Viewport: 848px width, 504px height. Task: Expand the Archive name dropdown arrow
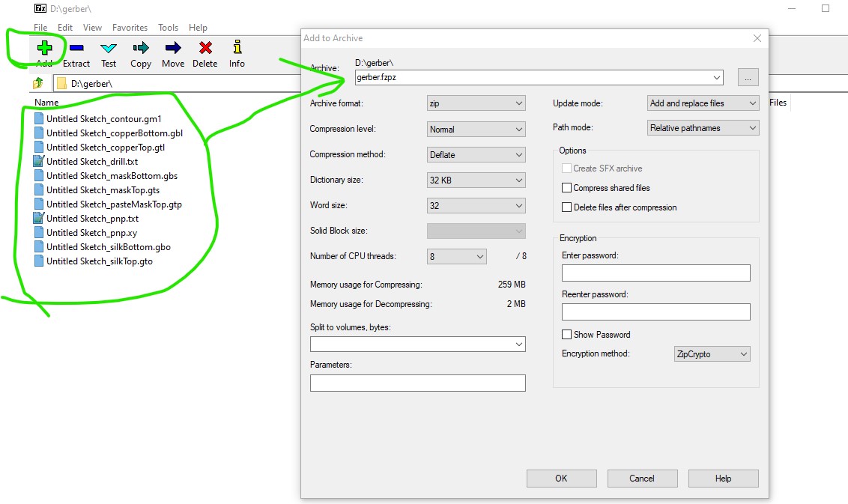[x=717, y=77]
